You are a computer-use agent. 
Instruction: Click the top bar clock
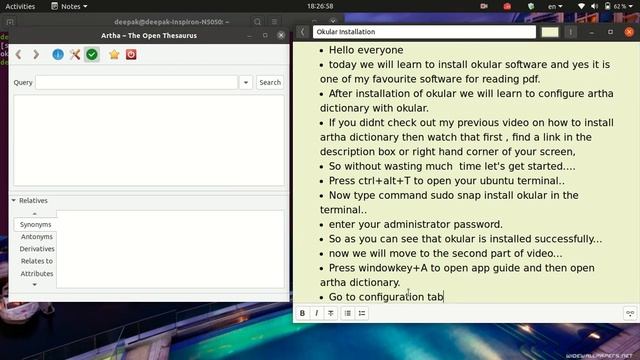click(320, 6)
